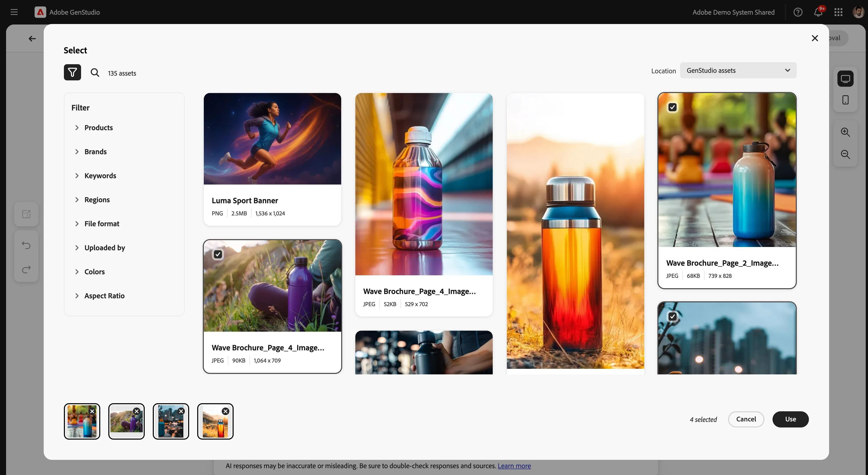Uncheck city skyline image checkbox
The image size is (868, 475).
point(673,316)
